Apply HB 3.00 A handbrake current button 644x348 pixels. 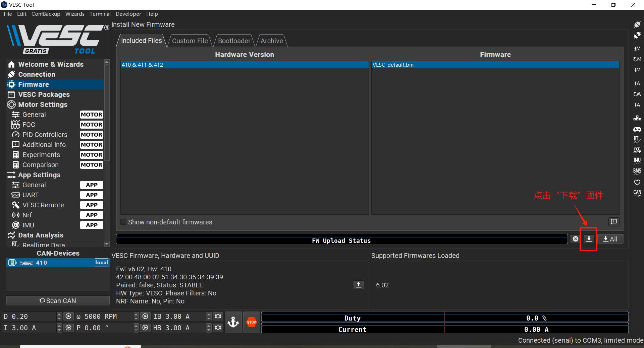[x=218, y=328]
